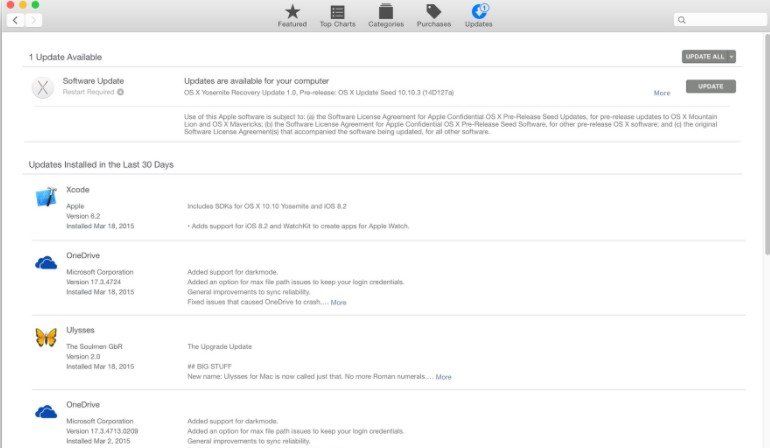Click the yellow minimize window button
The width and height of the screenshot is (770, 448).
23,4
